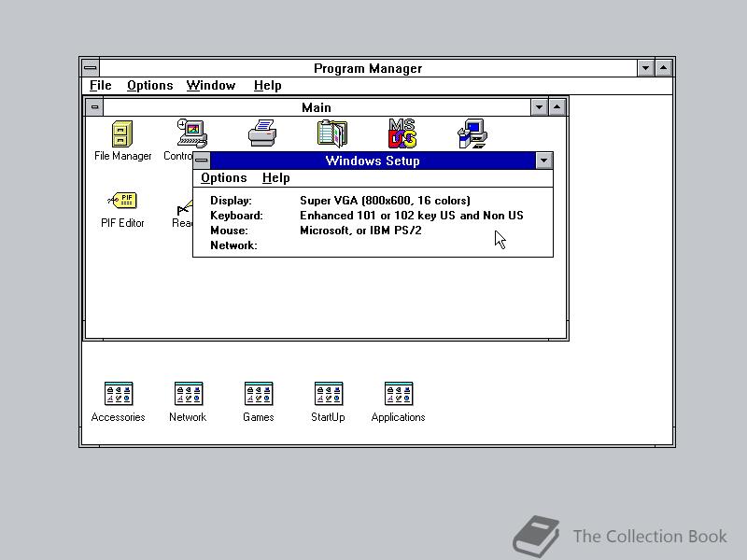
Task: Open Program Manager's Options menu
Action: pyautogui.click(x=149, y=86)
